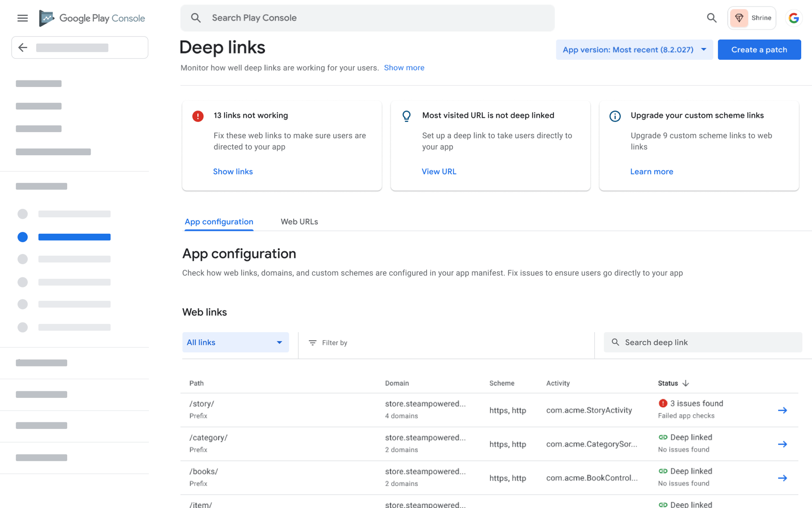
Task: Open the Shrine app selector
Action: 751,18
